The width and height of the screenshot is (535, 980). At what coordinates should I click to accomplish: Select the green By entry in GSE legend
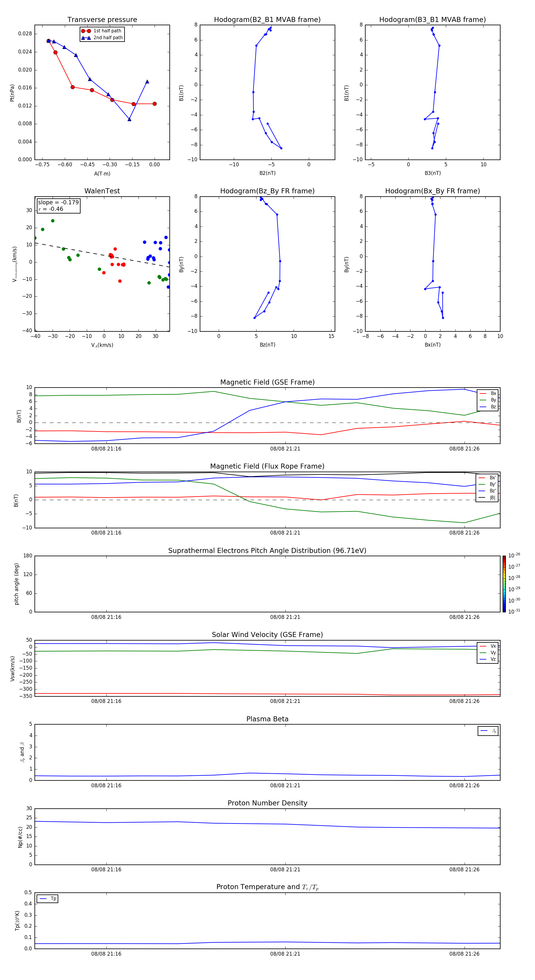[488, 400]
